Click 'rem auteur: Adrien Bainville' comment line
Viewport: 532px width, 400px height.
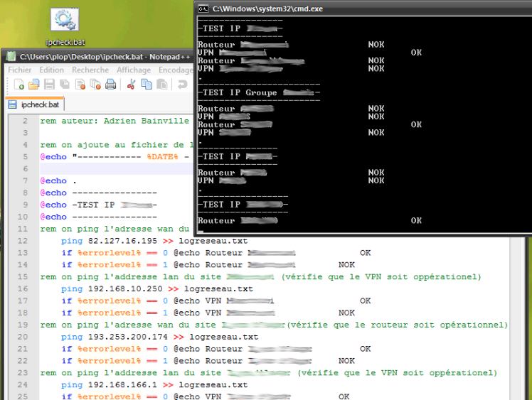[115, 121]
